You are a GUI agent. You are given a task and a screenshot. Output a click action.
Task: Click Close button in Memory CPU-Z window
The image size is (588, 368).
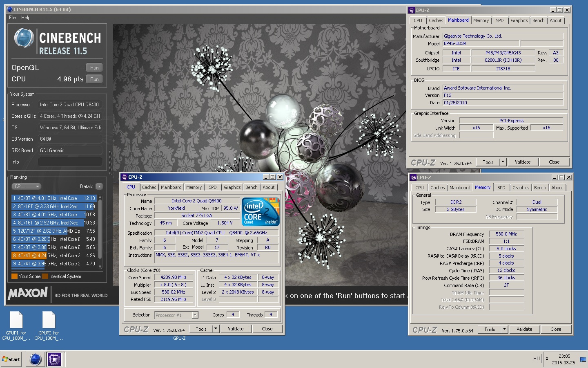pos(556,329)
